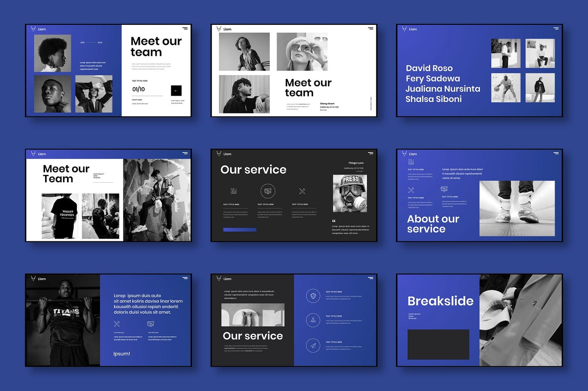Click the bar chart icon on dark Our service slide
Image resolution: width=588 pixels, height=391 pixels.
[233, 191]
